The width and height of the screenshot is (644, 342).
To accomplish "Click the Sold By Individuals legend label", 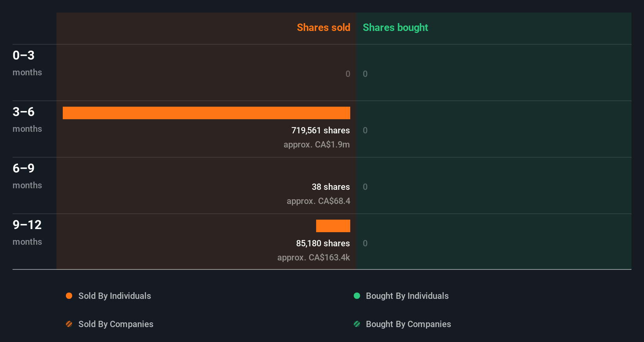I will (x=115, y=296).
